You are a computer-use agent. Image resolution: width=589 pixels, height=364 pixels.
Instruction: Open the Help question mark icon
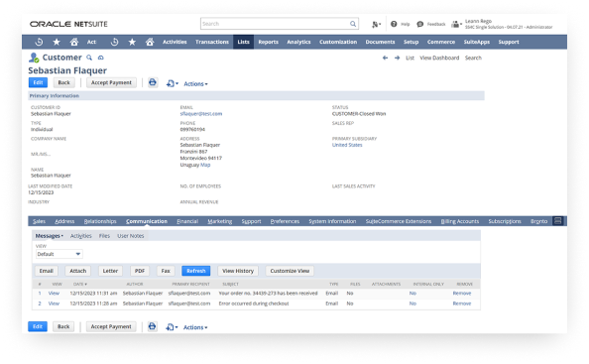394,24
